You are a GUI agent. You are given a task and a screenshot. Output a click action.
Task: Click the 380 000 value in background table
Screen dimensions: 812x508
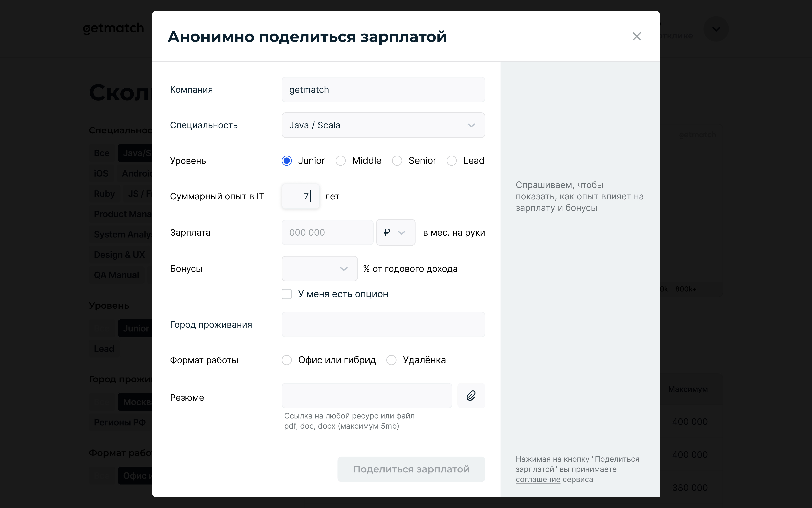[x=690, y=488]
